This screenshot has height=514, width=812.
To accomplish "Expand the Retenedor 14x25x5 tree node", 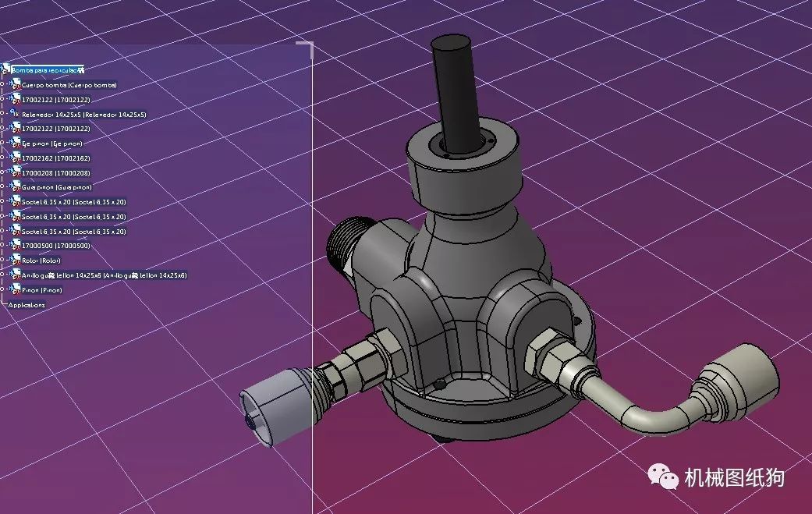I will tap(2, 113).
